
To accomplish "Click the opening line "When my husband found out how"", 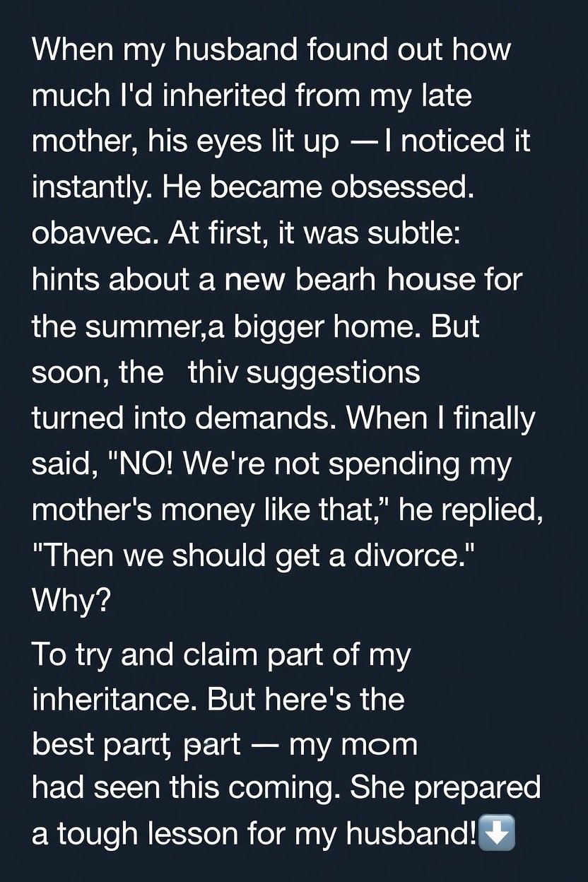I will [x=271, y=52].
